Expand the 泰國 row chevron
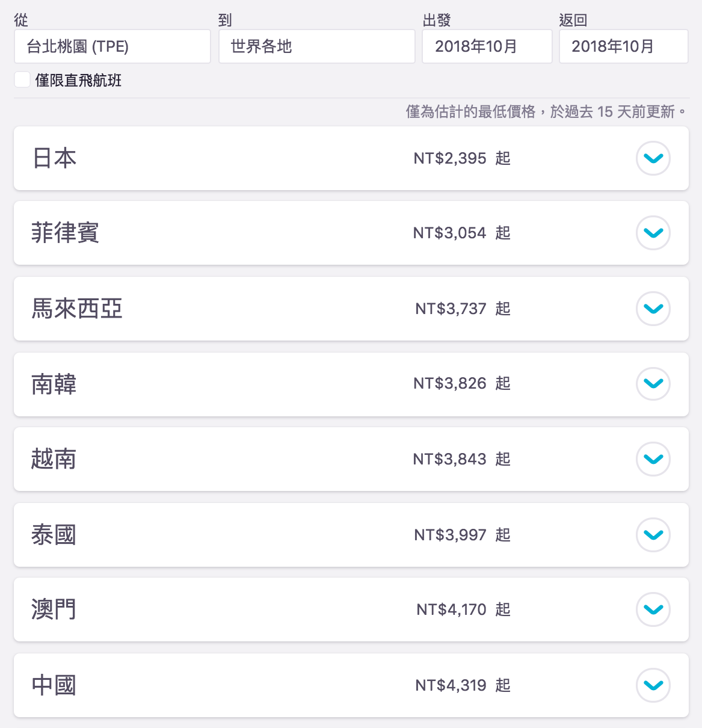The height and width of the screenshot is (728, 702). point(653,535)
